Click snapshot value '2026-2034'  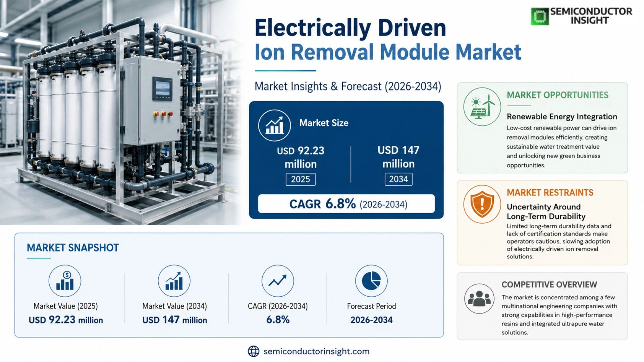pos(371,320)
